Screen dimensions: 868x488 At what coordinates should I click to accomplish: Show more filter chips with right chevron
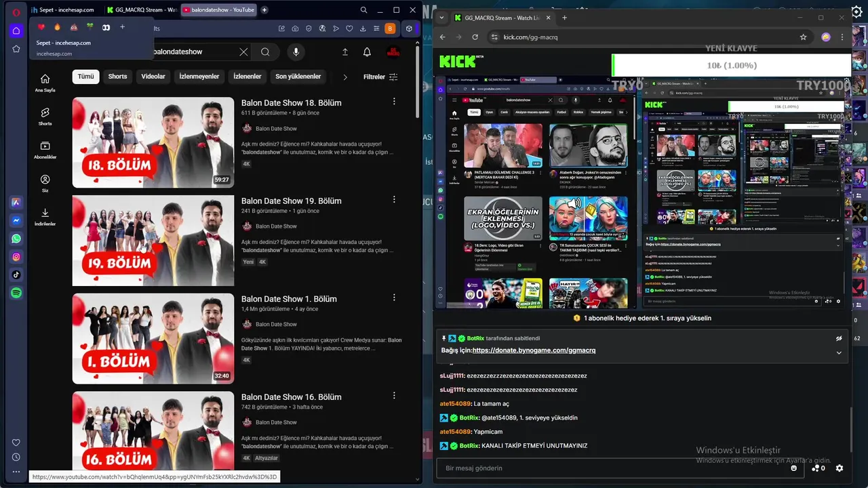pyautogui.click(x=344, y=77)
